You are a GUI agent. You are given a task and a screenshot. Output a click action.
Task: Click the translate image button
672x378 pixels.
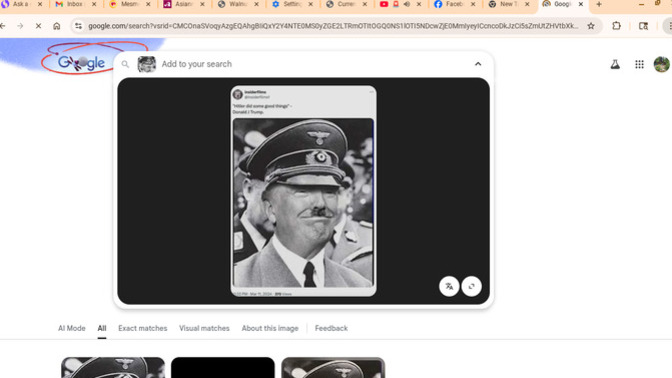click(449, 286)
